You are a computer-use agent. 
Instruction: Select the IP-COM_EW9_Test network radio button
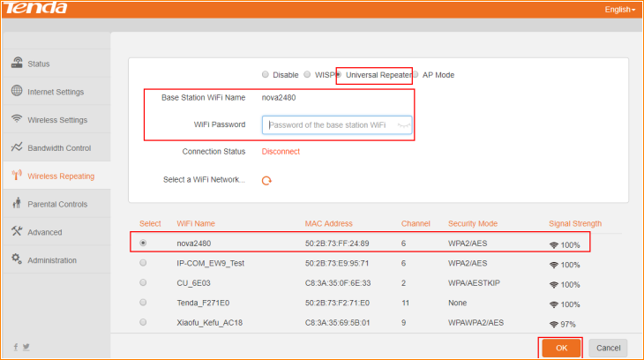point(143,263)
